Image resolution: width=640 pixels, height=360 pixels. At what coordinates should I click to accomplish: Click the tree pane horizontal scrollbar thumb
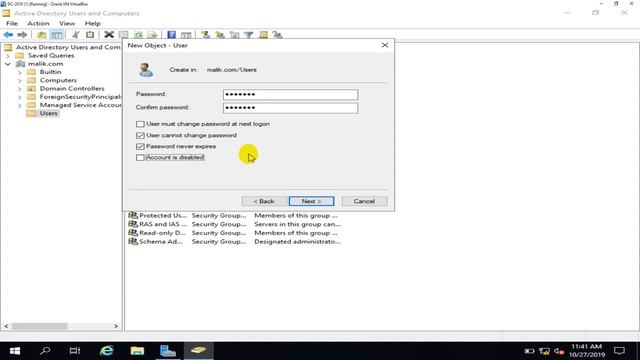point(39,326)
